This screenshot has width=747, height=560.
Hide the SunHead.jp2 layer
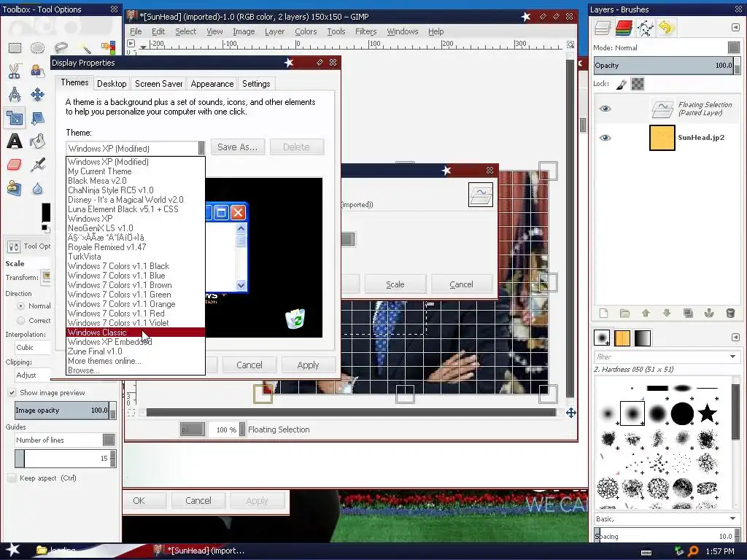[605, 138]
